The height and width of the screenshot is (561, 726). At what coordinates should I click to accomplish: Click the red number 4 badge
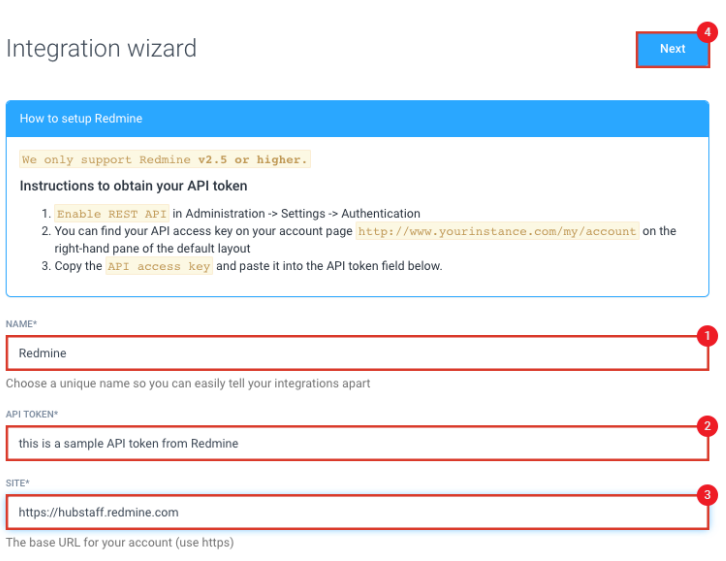click(x=707, y=32)
